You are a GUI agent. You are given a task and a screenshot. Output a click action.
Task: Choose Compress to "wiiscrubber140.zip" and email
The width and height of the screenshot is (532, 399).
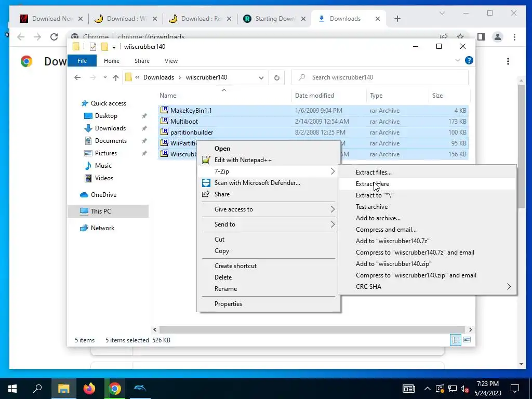427,275
